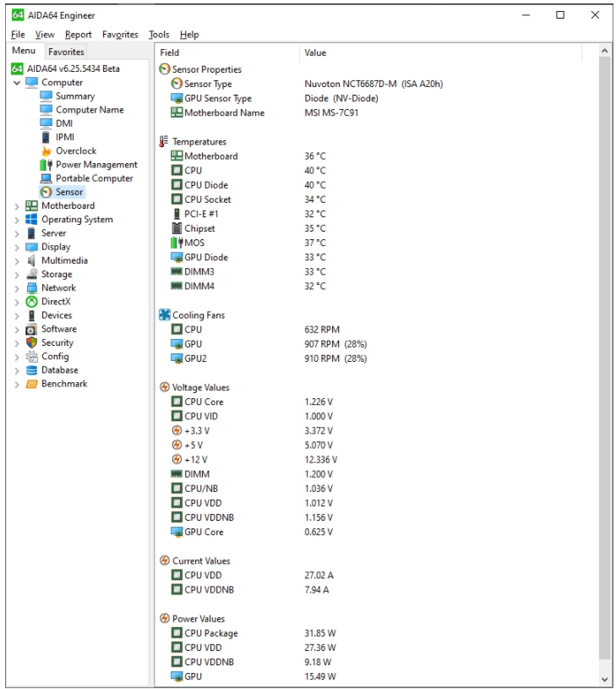Click the Cooling Fans icon
Screen dimensions: 616x689
coord(165,314)
